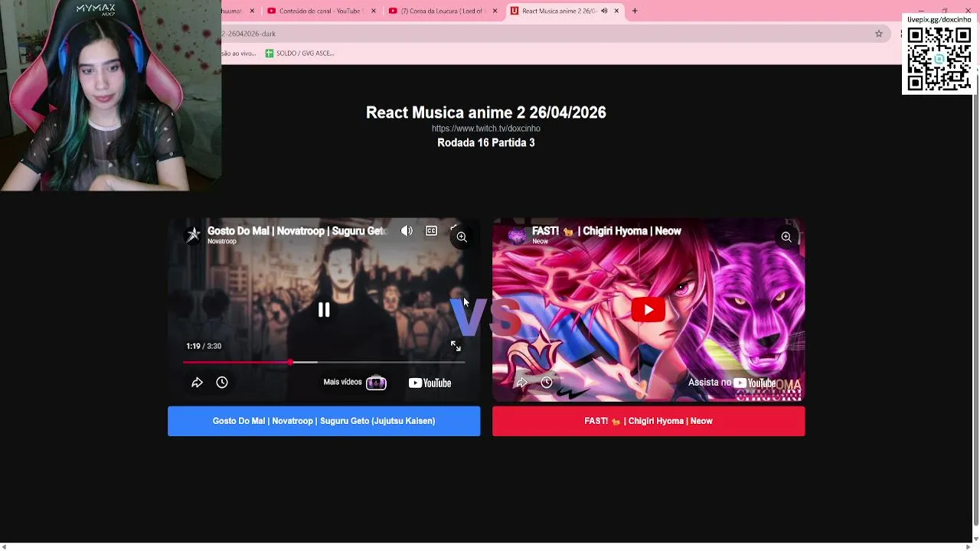The image size is (980, 551).
Task: Open Mais vídeos on the left player
Action: pyautogui.click(x=354, y=383)
